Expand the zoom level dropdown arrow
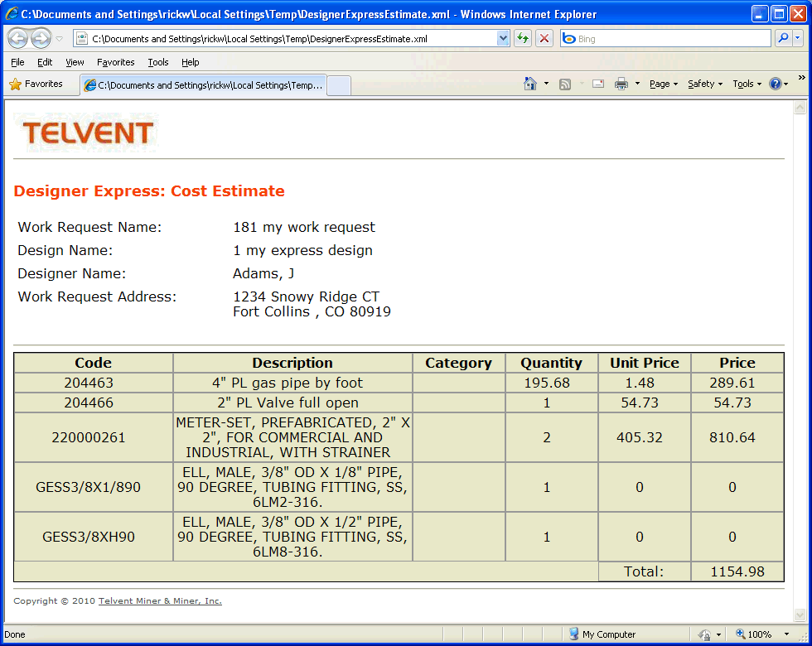The height and width of the screenshot is (646, 812). pyautogui.click(x=786, y=634)
